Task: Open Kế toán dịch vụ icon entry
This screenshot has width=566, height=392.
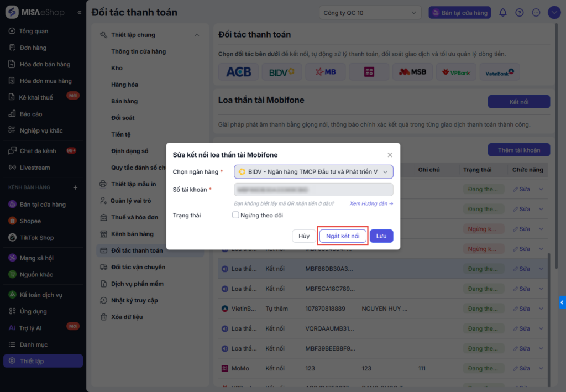Action: 12,295
